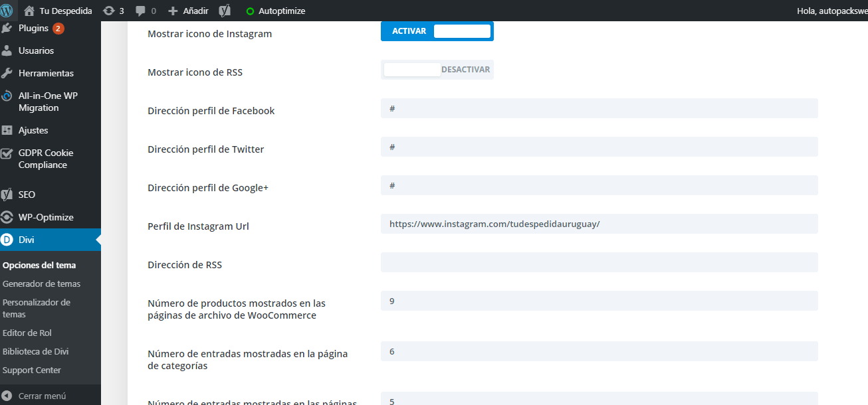Open Editor de Rol submenu

[27, 333]
